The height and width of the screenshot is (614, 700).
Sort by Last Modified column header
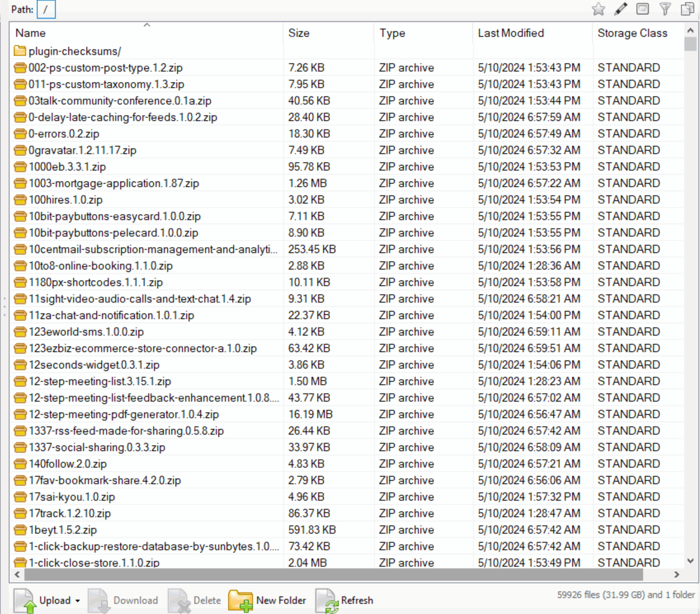coord(532,33)
